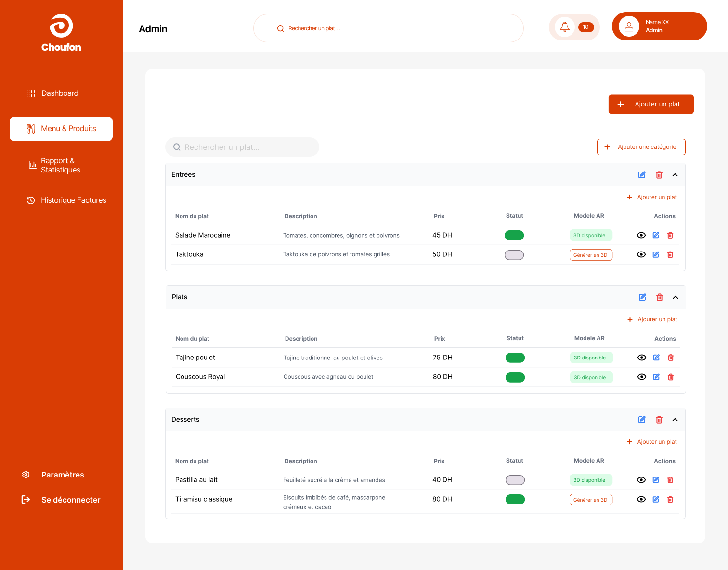Open Paramètres settings
The image size is (728, 570).
[53, 475]
